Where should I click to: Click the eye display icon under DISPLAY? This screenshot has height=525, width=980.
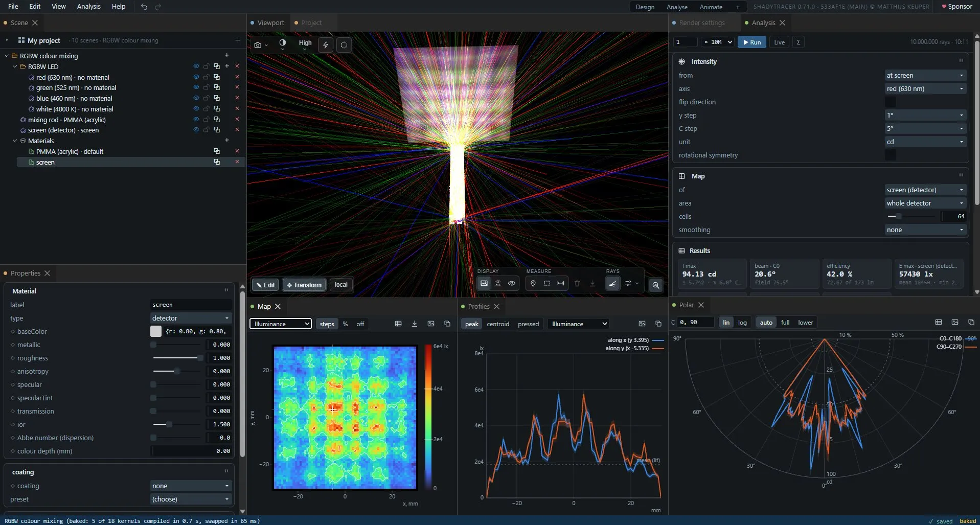[511, 283]
